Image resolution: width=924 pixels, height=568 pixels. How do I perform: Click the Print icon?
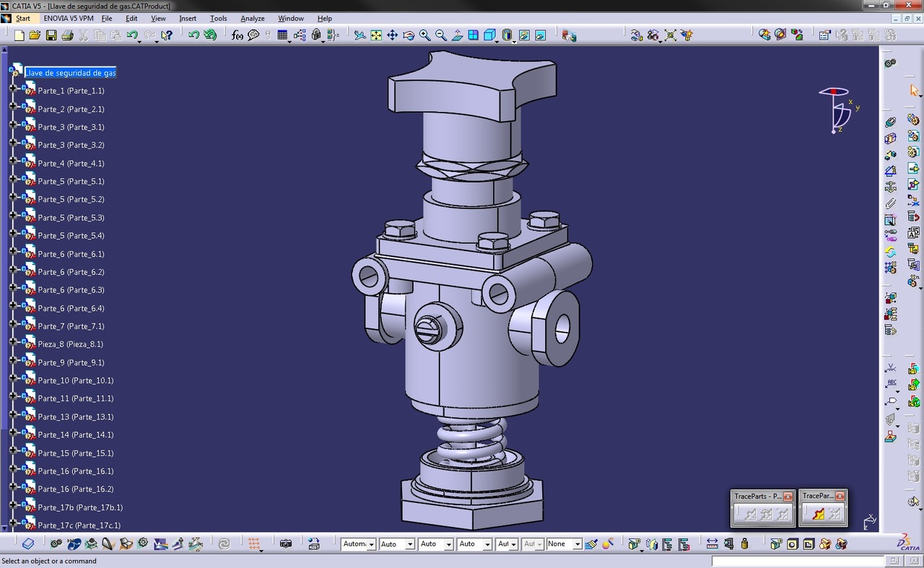pos(67,35)
